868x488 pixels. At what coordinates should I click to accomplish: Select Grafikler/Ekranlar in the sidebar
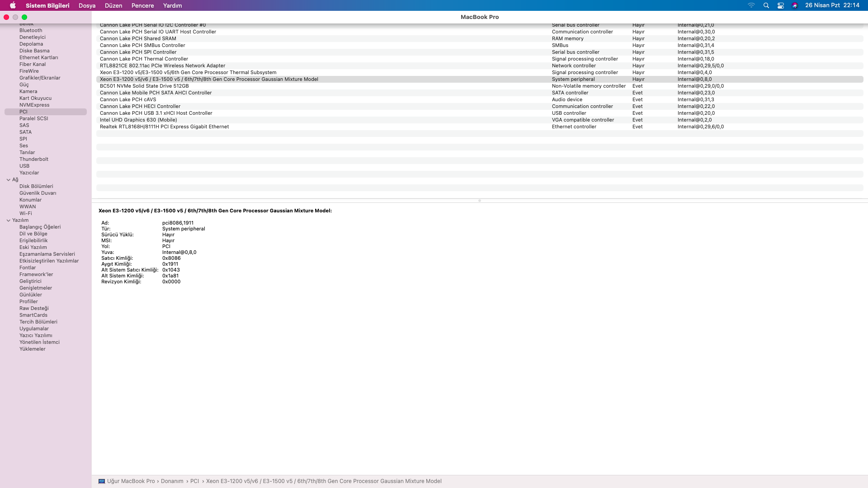(x=40, y=78)
